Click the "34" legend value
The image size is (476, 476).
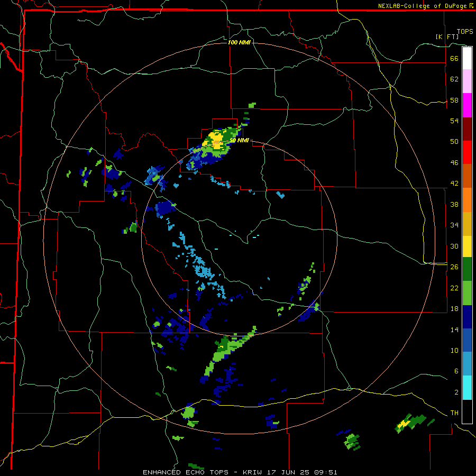pyautogui.click(x=454, y=225)
